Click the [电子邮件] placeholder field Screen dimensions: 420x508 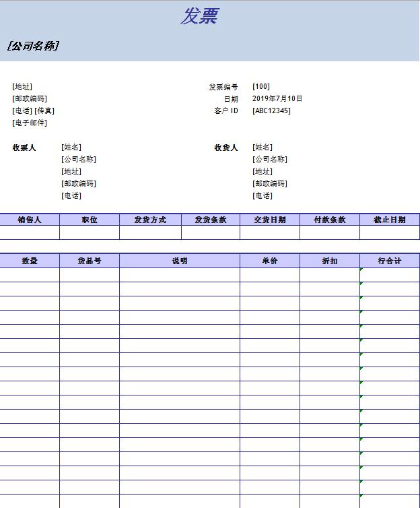[30, 123]
